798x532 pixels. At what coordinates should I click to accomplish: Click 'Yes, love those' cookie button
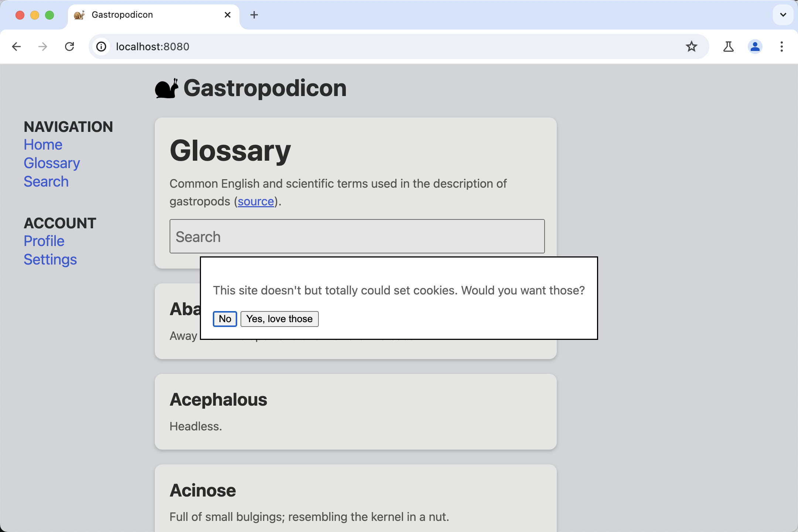pyautogui.click(x=279, y=319)
